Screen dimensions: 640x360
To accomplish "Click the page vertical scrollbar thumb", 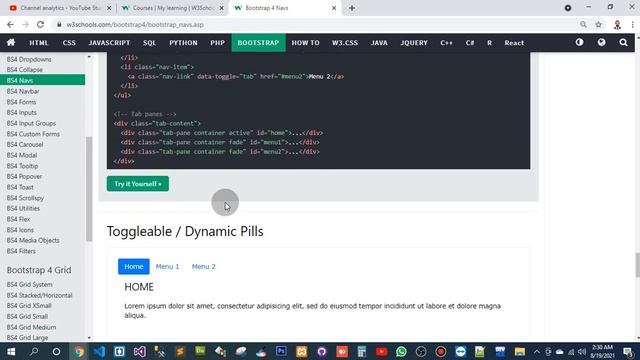I will tap(637, 265).
